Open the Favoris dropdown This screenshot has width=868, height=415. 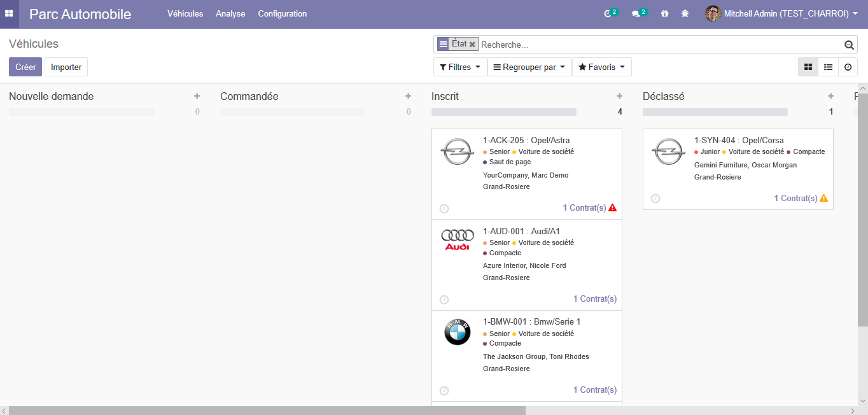point(601,67)
